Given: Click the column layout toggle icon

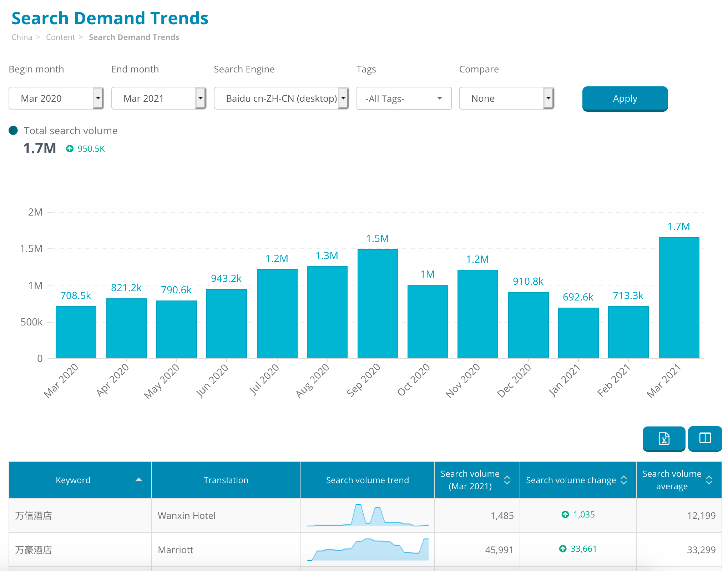Looking at the screenshot, I should point(705,438).
